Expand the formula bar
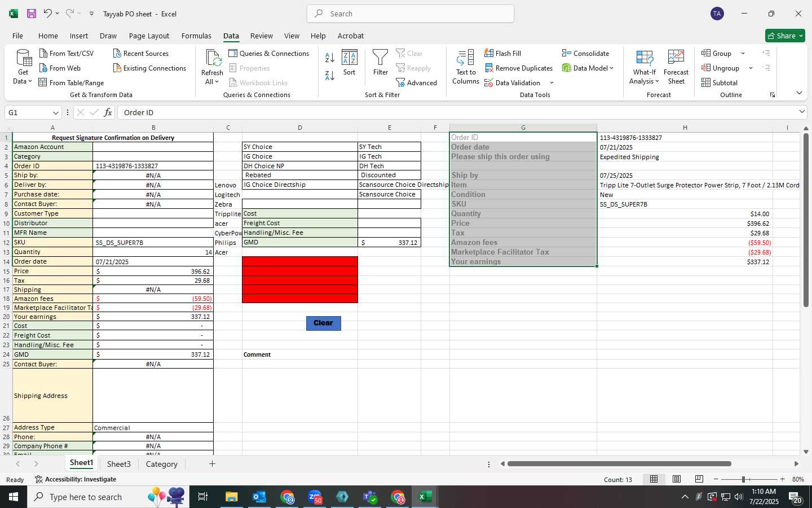 click(x=802, y=112)
